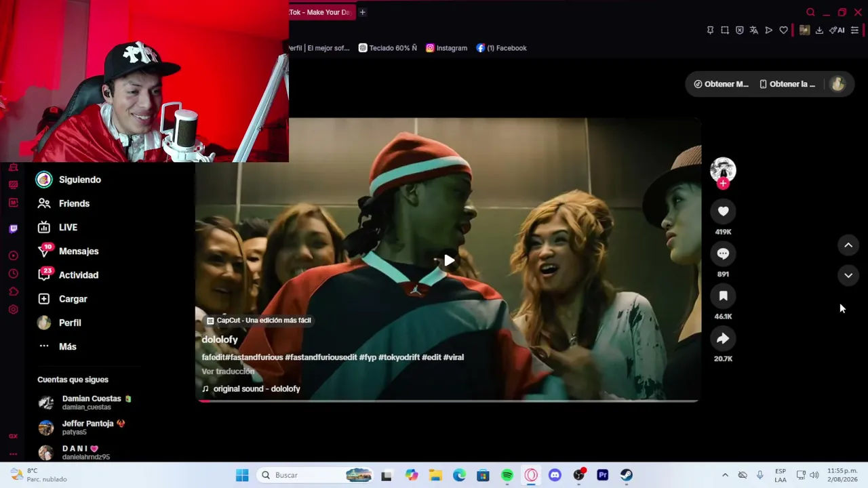
Task: Click the Ver traducción link
Action: [228, 371]
